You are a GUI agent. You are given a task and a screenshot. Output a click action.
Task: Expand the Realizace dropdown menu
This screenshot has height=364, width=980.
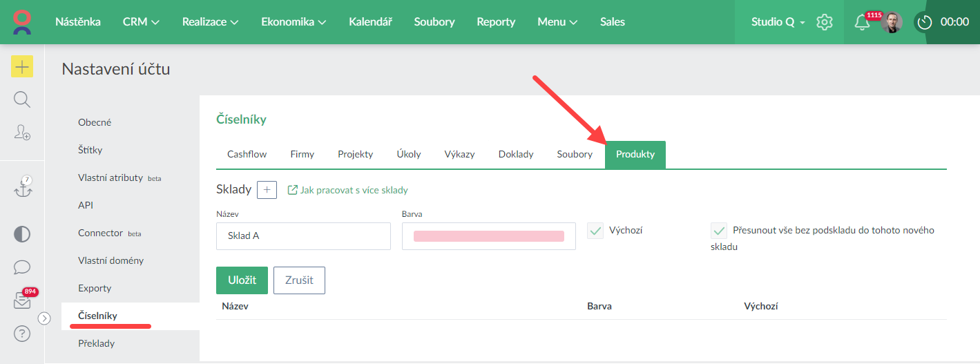(210, 22)
